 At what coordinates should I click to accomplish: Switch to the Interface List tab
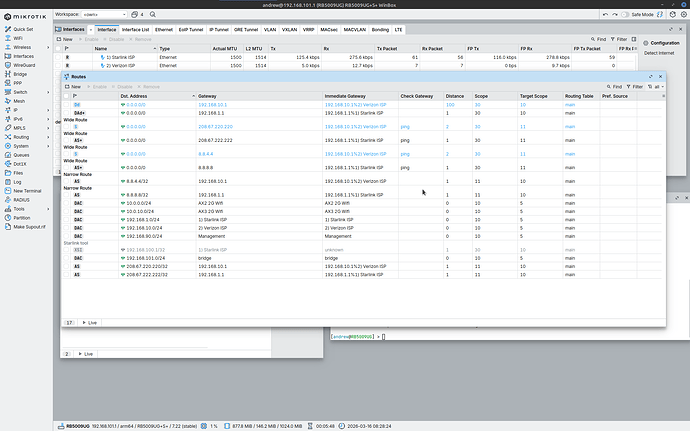[136, 29]
